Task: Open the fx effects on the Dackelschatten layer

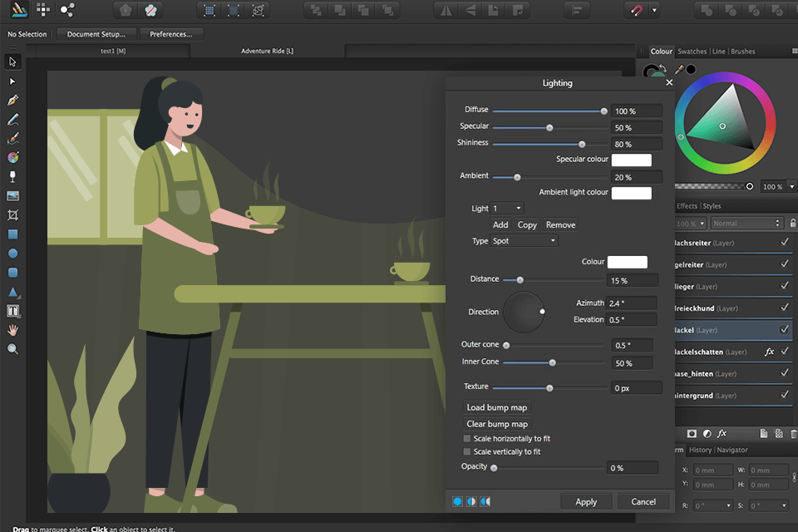Action: 770,352
